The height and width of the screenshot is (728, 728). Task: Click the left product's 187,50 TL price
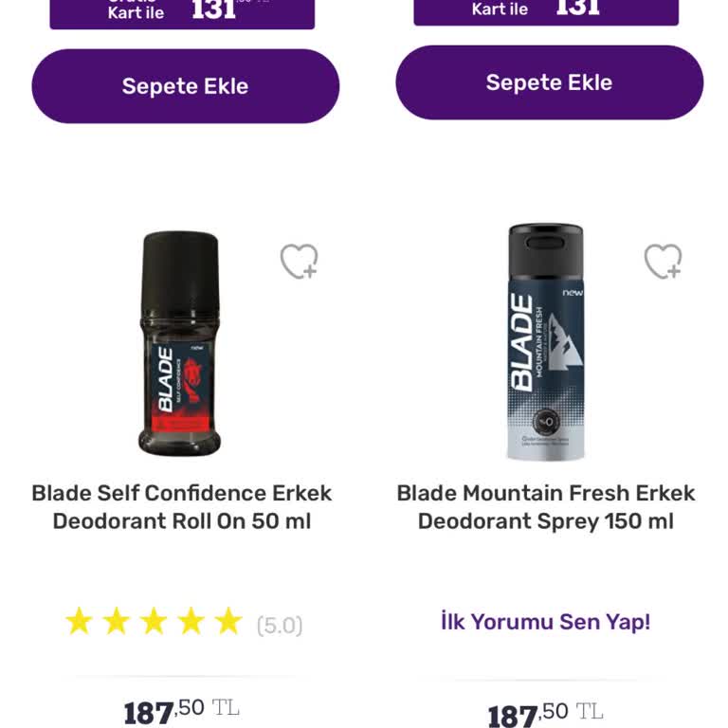181,711
